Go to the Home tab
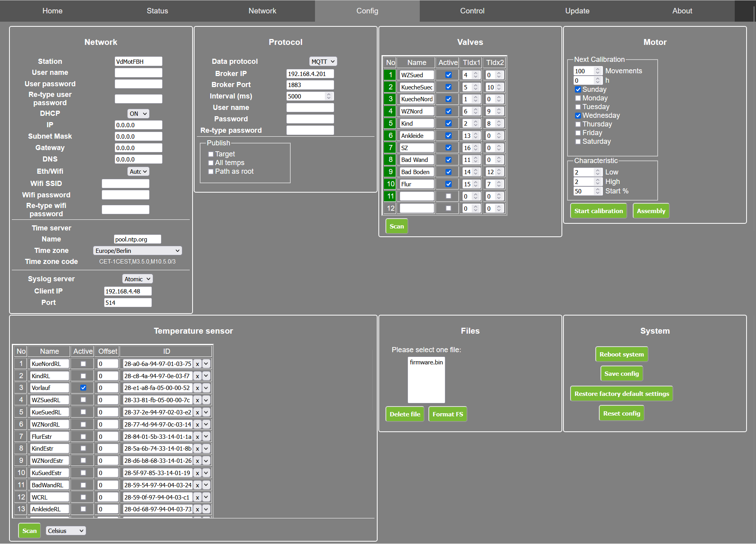The height and width of the screenshot is (544, 756). (52, 11)
